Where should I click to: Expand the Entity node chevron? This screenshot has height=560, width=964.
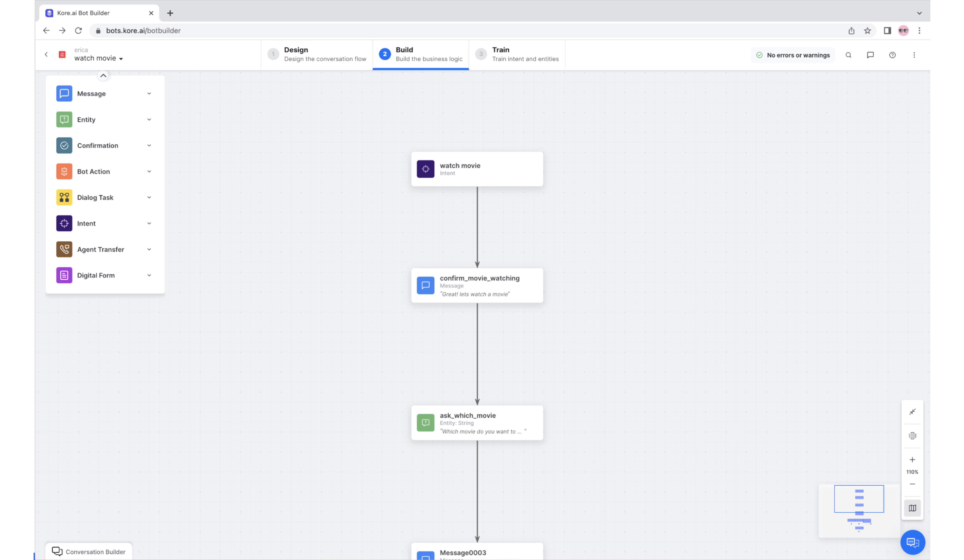click(149, 120)
